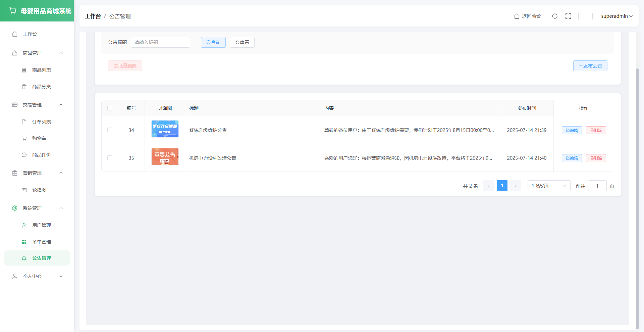Toggle fullscreen mode icon
This screenshot has width=644, height=332.
coord(568,16)
